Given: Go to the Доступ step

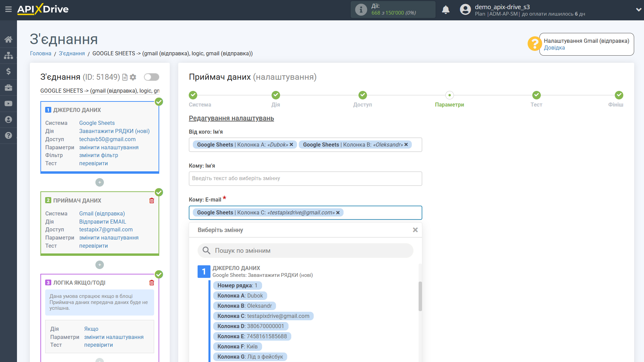Looking at the screenshot, I should tap(363, 95).
